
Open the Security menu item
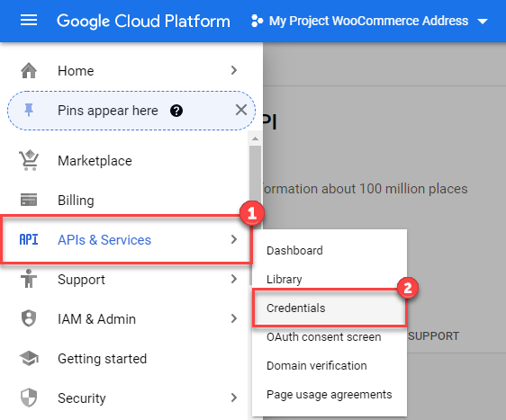pos(124,398)
